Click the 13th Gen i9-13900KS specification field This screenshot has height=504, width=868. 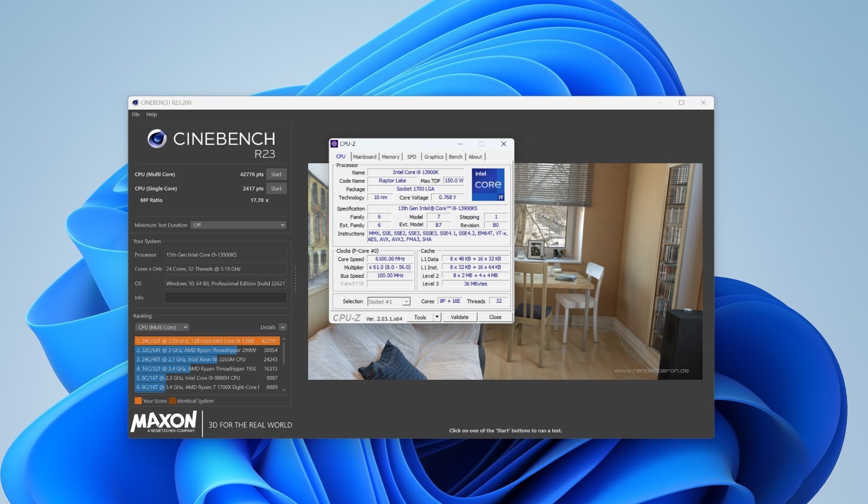coord(438,208)
